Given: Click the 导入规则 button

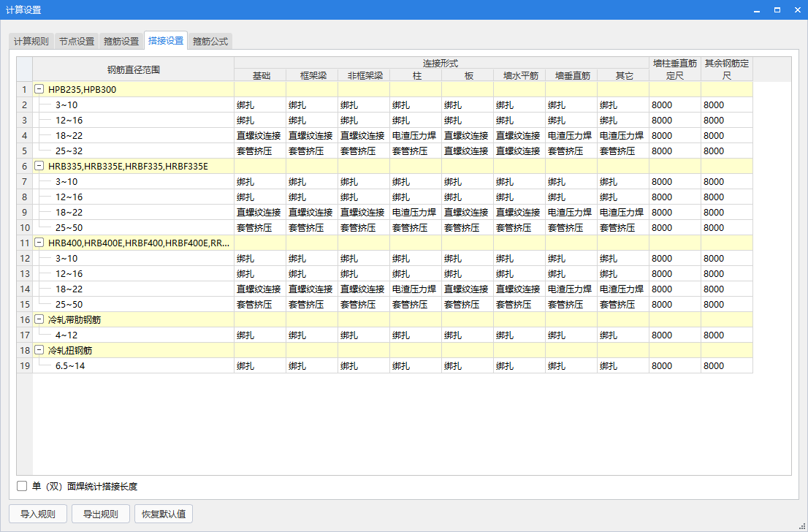Looking at the screenshot, I should (x=38, y=514).
